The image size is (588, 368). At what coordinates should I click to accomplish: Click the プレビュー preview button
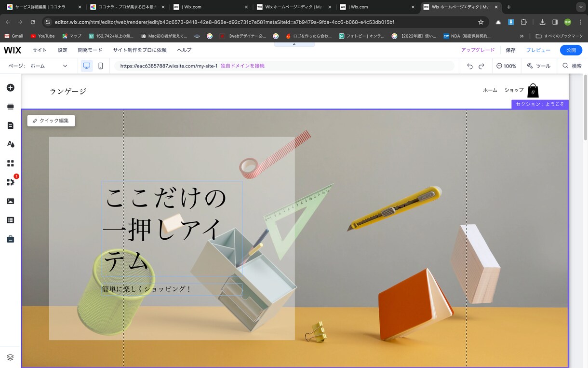[x=538, y=50]
